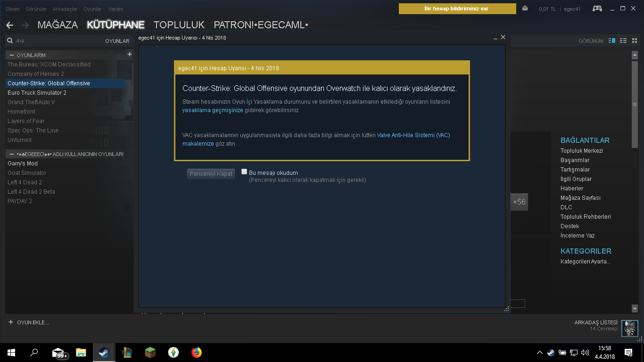Open the Steam menu

pos(12,9)
